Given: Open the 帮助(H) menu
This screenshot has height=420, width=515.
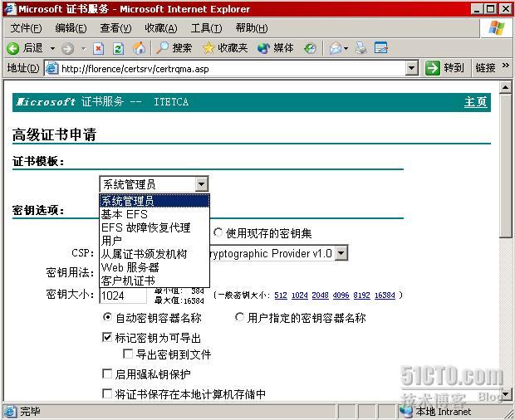Looking at the screenshot, I should [x=252, y=28].
